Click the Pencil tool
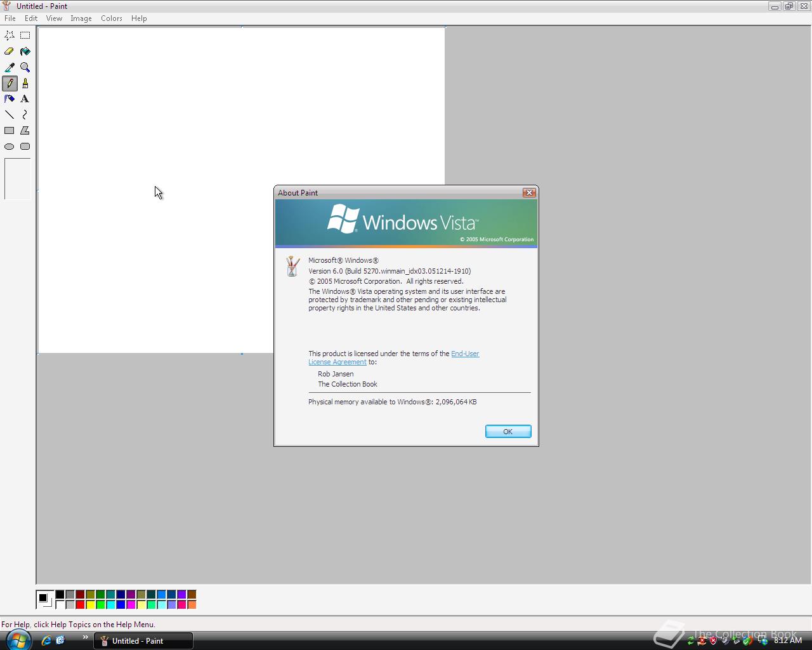The width and height of the screenshot is (812, 650). [x=10, y=83]
